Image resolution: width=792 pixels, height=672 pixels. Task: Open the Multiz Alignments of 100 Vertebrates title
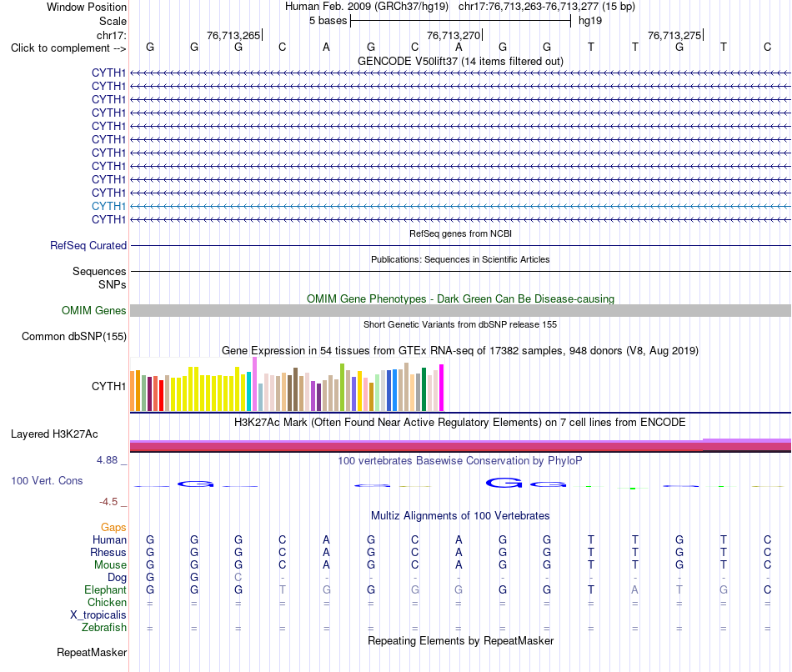click(x=460, y=516)
